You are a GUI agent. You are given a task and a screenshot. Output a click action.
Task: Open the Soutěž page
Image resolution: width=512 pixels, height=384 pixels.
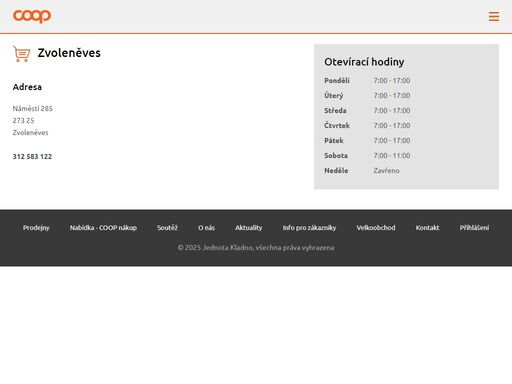[167, 228]
